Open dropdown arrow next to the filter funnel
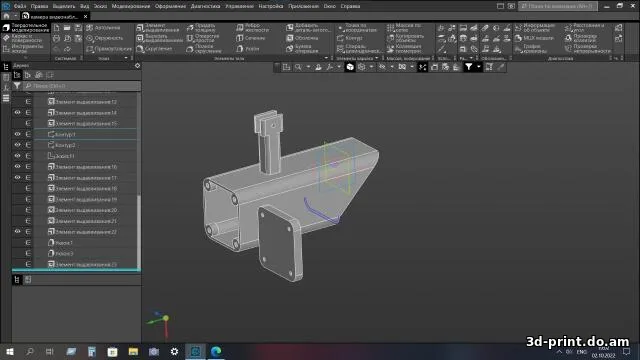Viewport: 640px width, 360px height. coord(478,67)
